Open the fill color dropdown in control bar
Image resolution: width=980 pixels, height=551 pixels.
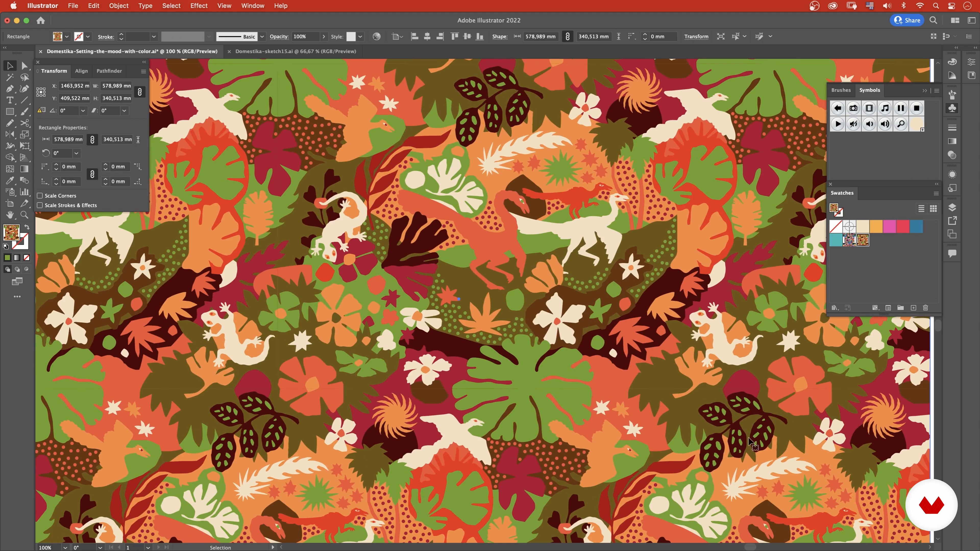pos(67,36)
